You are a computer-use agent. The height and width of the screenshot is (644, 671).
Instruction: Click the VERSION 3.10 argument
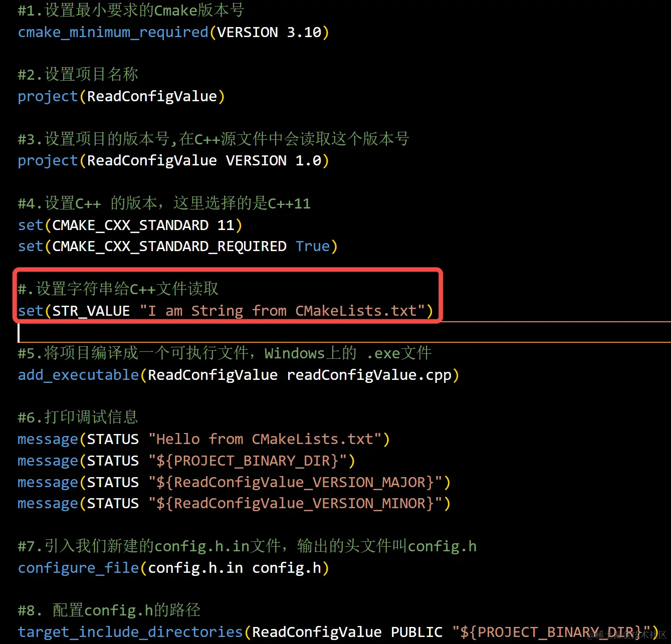[x=269, y=32]
